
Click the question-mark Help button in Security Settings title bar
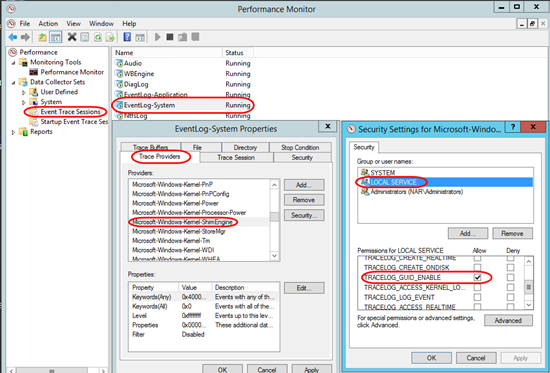(513, 127)
